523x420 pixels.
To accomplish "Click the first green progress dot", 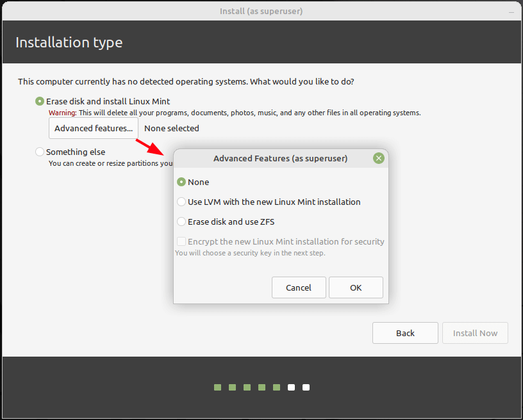I will point(218,387).
